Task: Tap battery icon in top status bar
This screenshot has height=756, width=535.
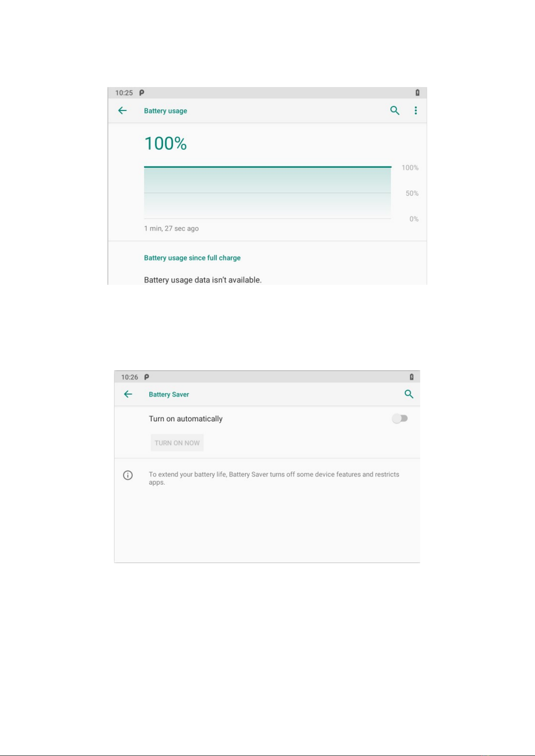Action: (417, 93)
